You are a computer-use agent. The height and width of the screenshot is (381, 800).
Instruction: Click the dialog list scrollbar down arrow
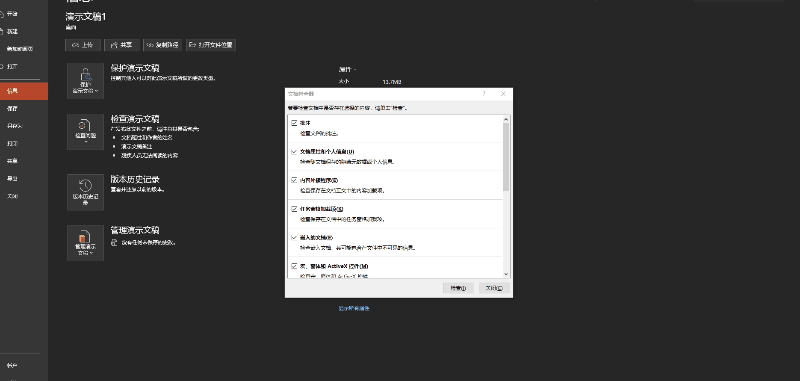pyautogui.click(x=506, y=274)
